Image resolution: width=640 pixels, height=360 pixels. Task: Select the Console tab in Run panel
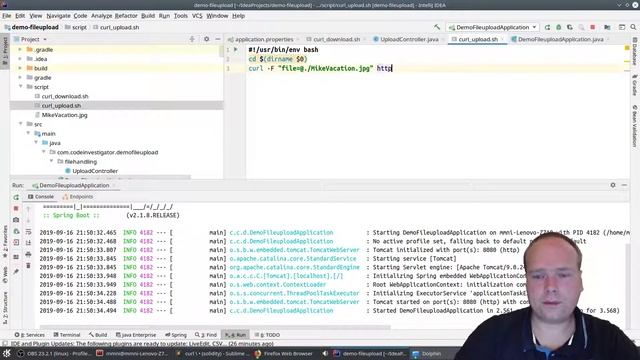[41, 197]
